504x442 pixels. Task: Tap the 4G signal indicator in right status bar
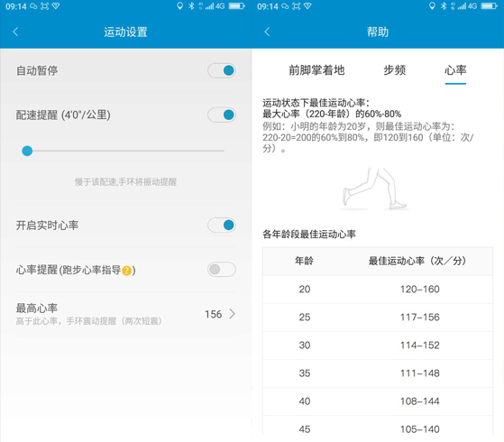coord(467,5)
